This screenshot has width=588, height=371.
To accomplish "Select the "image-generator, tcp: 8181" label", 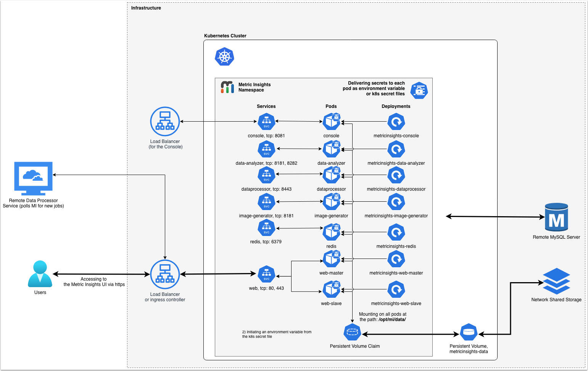I will [x=266, y=216].
